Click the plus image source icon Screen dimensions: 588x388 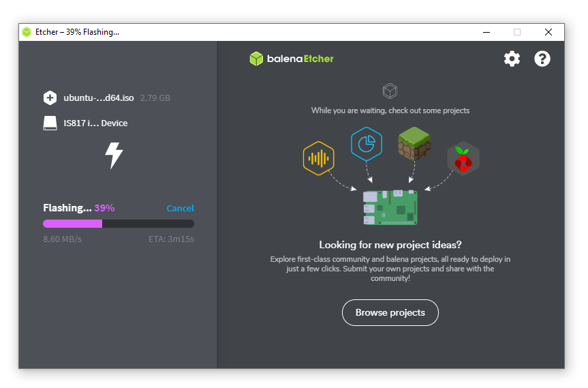pyautogui.click(x=50, y=98)
